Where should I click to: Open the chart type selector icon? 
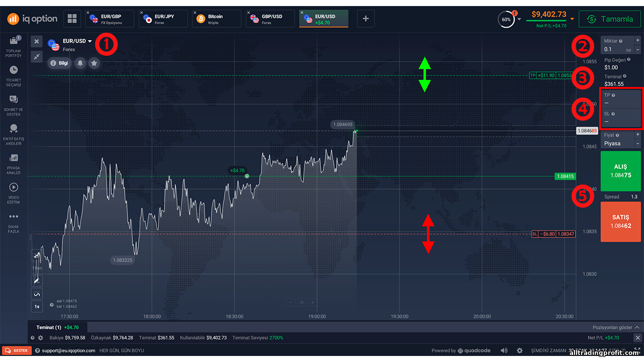click(x=37, y=256)
